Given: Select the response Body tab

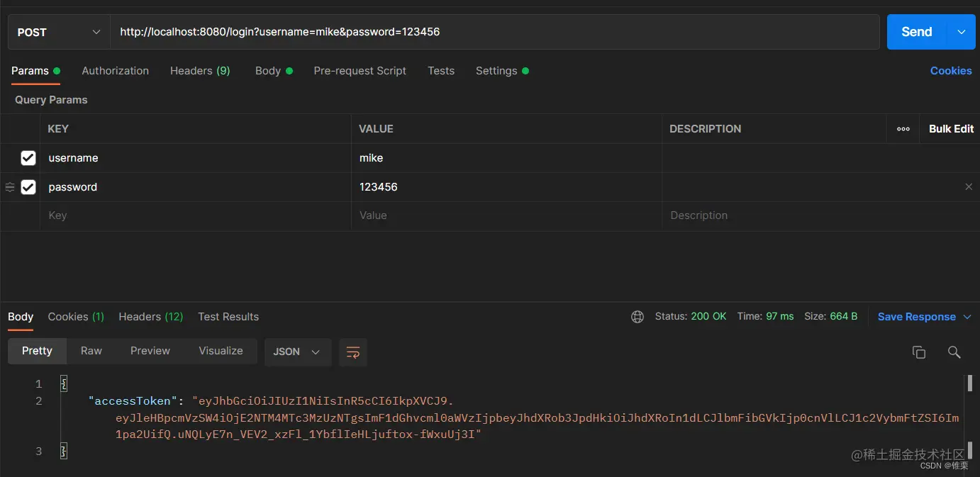Looking at the screenshot, I should (x=21, y=317).
